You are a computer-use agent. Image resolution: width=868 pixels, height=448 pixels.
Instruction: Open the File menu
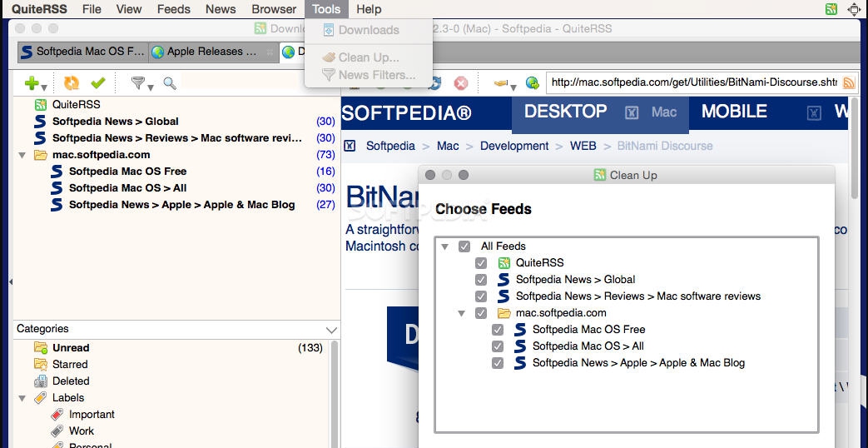pos(92,9)
